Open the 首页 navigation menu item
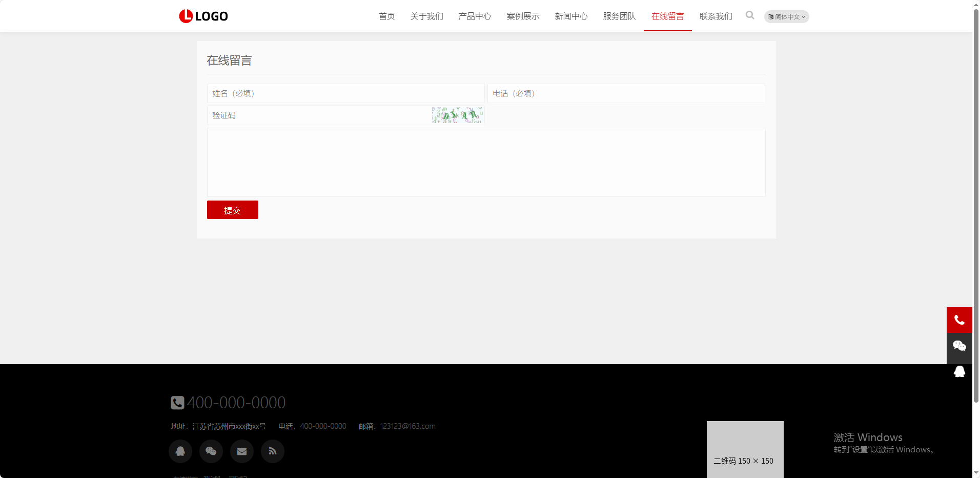 pyautogui.click(x=386, y=16)
